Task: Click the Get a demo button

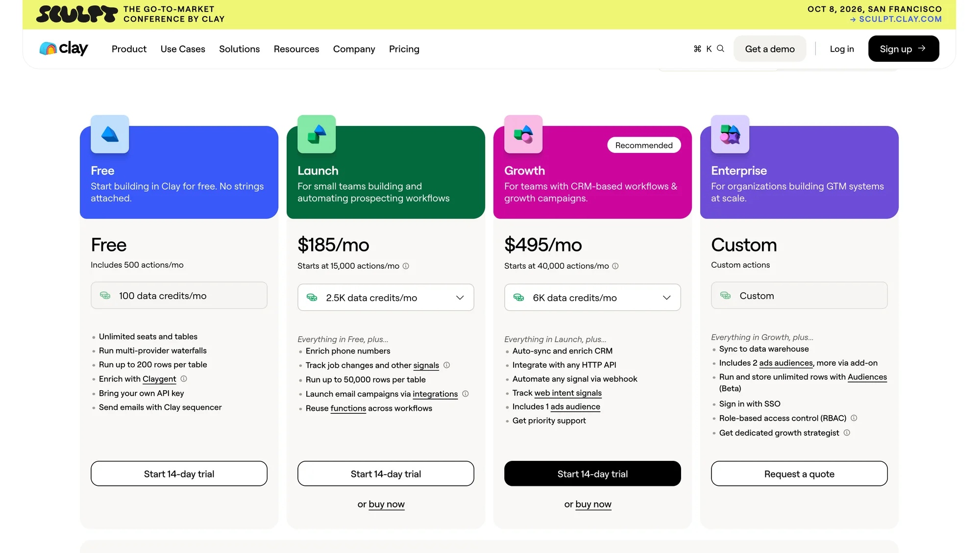Action: click(x=770, y=49)
